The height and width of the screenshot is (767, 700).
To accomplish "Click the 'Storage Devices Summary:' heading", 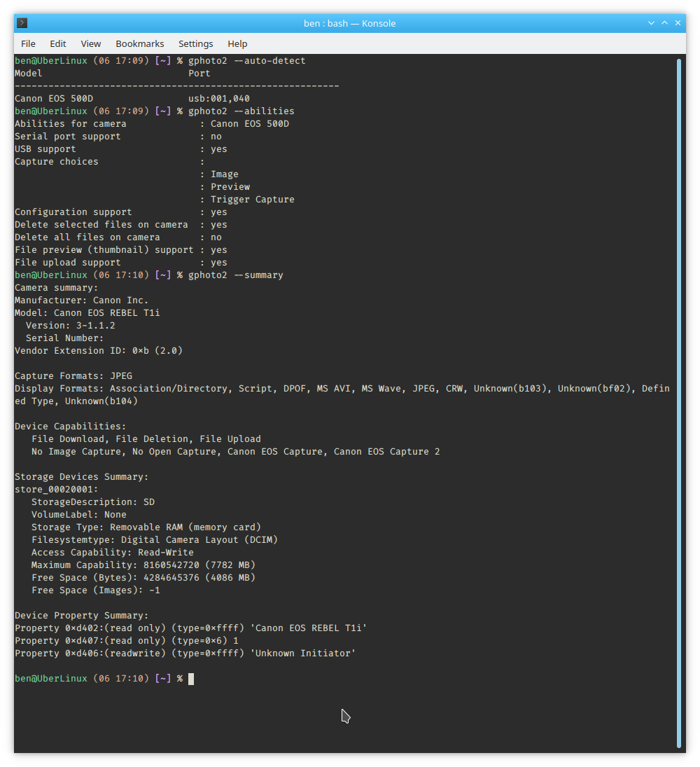I will point(82,477).
